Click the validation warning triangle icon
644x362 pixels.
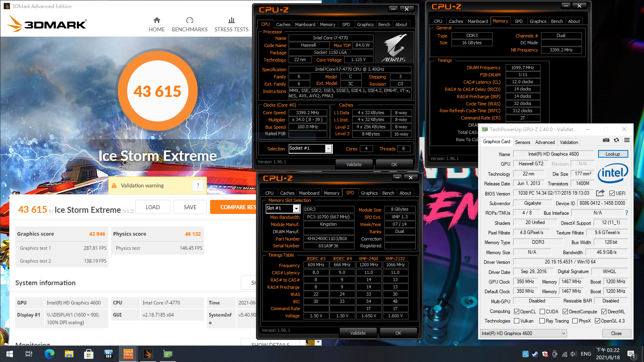click(x=114, y=185)
